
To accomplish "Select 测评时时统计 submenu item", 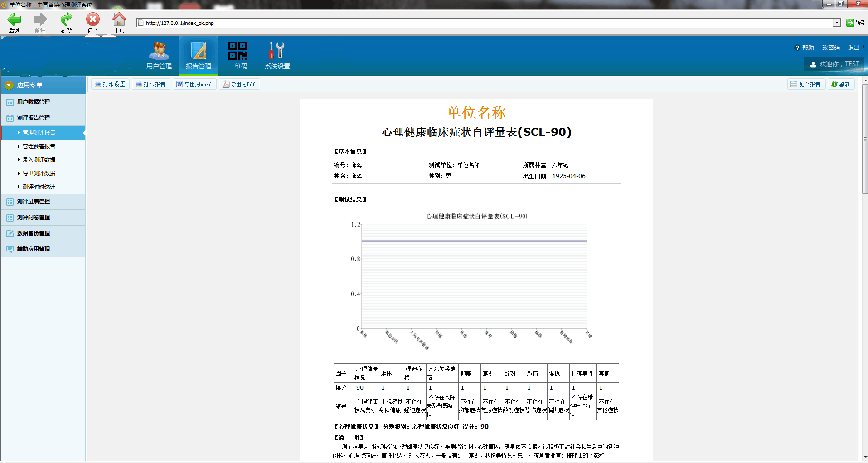I will pyautogui.click(x=39, y=187).
